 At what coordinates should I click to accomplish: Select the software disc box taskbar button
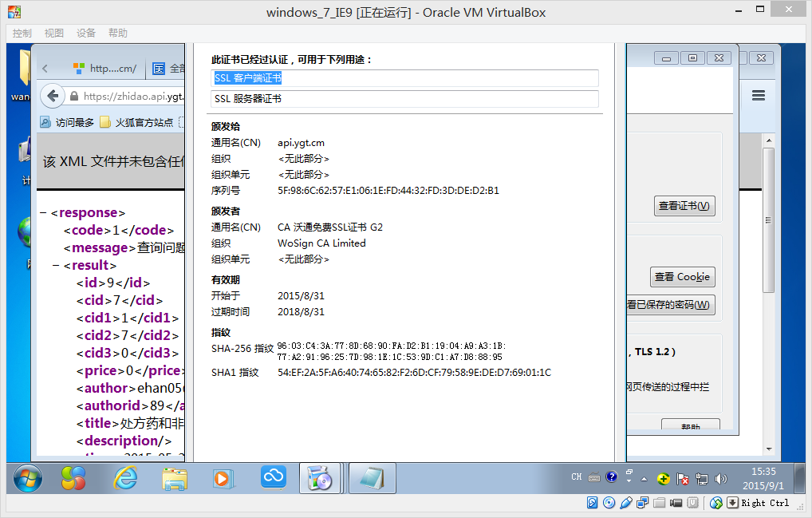pyautogui.click(x=320, y=477)
